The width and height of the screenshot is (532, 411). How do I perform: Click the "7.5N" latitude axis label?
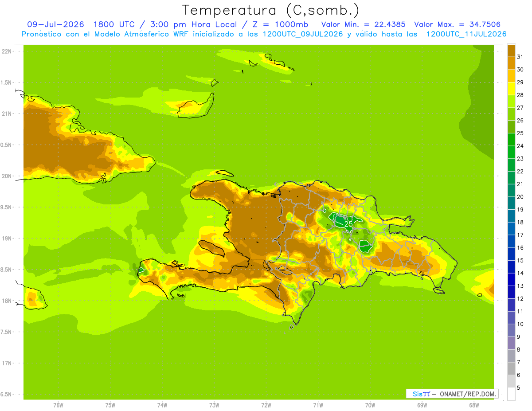point(7,332)
